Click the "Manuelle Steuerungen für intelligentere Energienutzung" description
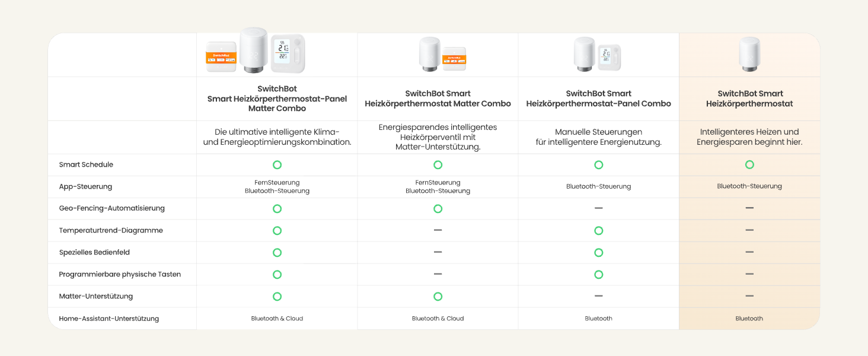Screen dimensions: 868x356 (598, 137)
